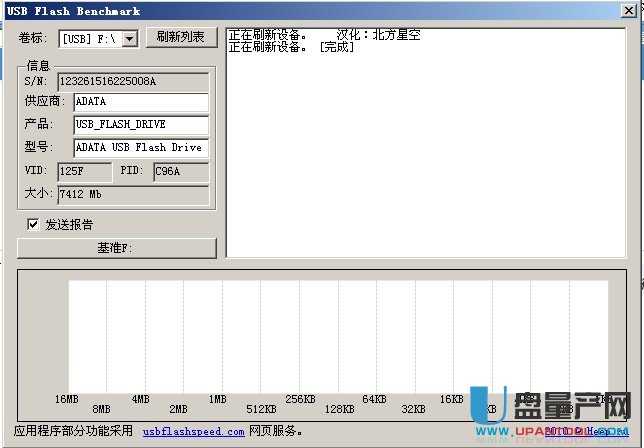
Task: Toggle the 发送报告 send report checkbox
Action: point(34,224)
